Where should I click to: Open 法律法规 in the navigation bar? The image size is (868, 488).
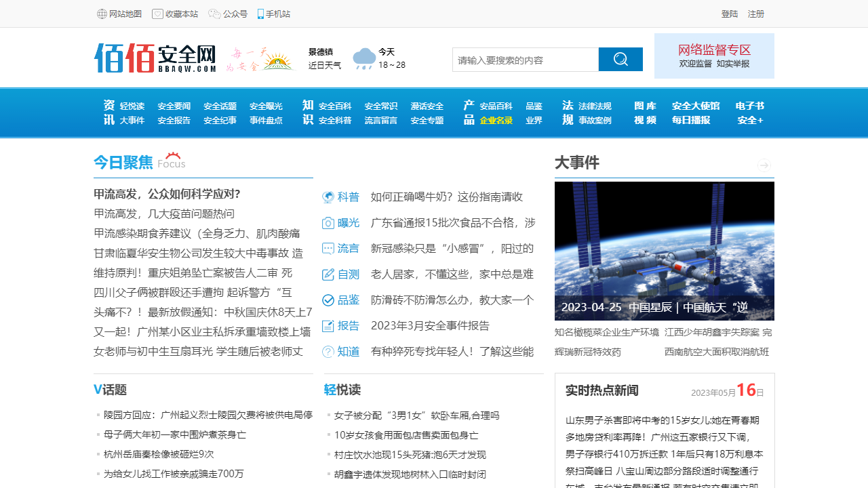[595, 106]
